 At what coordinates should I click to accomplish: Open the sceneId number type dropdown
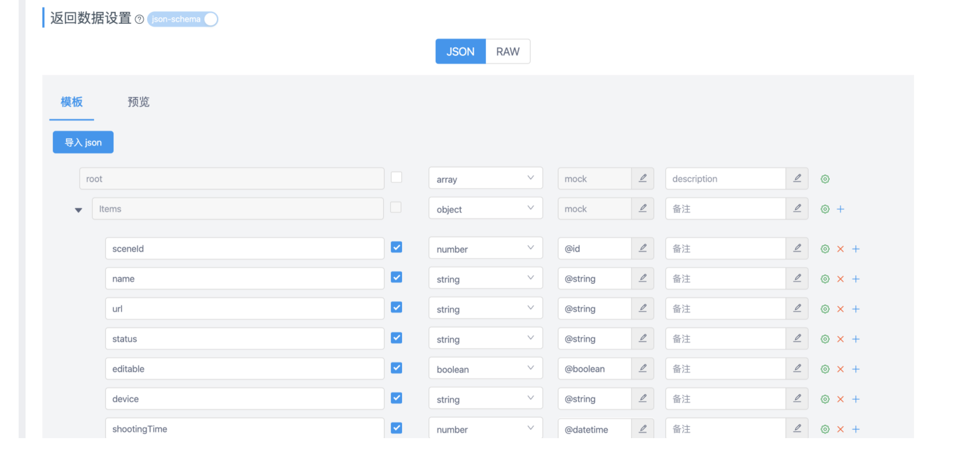point(485,249)
